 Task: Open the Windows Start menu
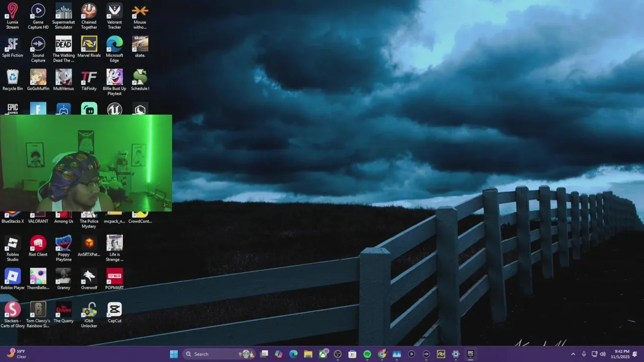click(x=174, y=354)
